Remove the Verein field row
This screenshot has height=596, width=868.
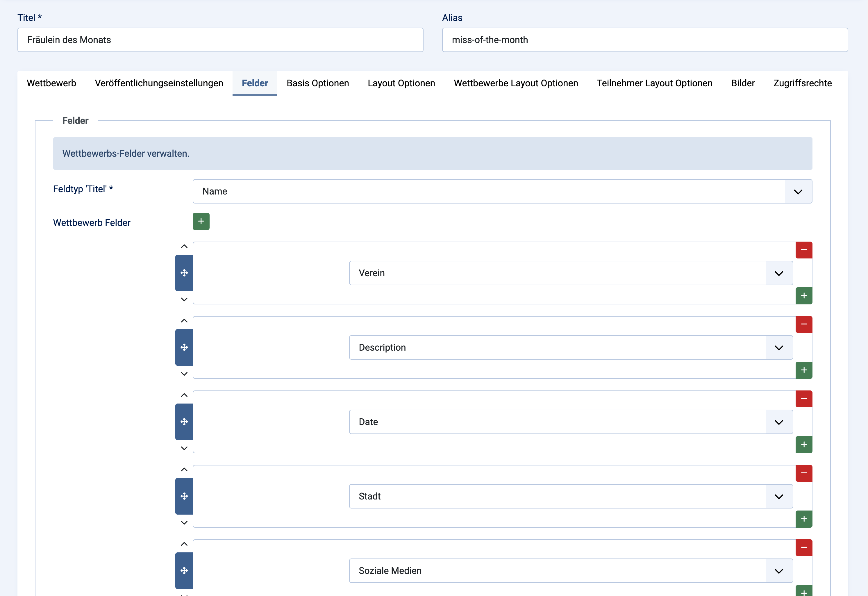tap(804, 250)
